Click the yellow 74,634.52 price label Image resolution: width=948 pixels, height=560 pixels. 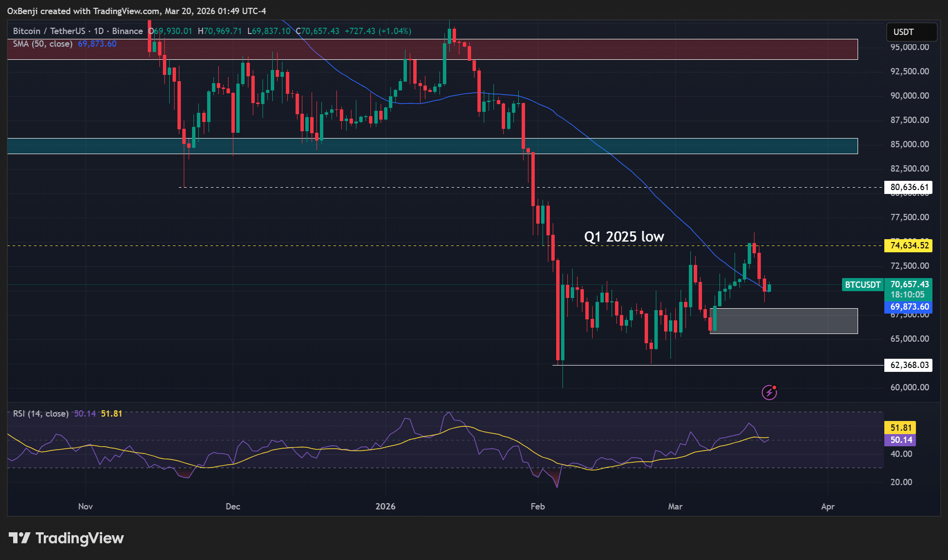tap(908, 245)
